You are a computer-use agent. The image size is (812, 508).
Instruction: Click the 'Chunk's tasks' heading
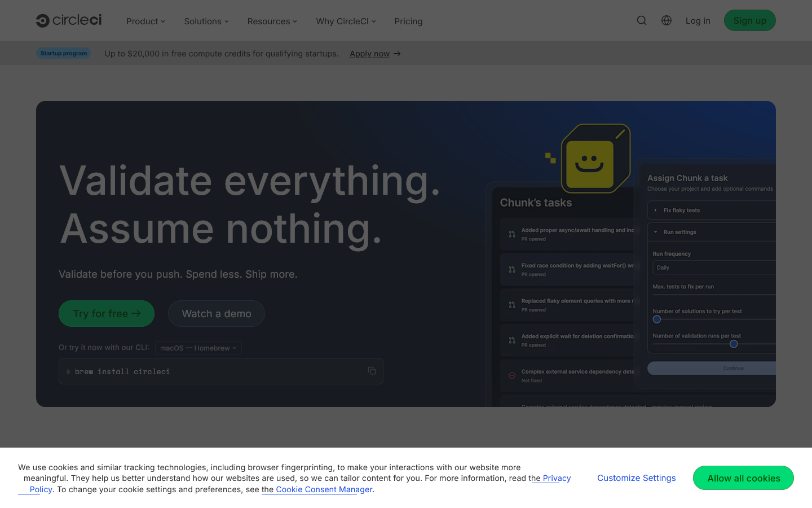[x=536, y=203]
